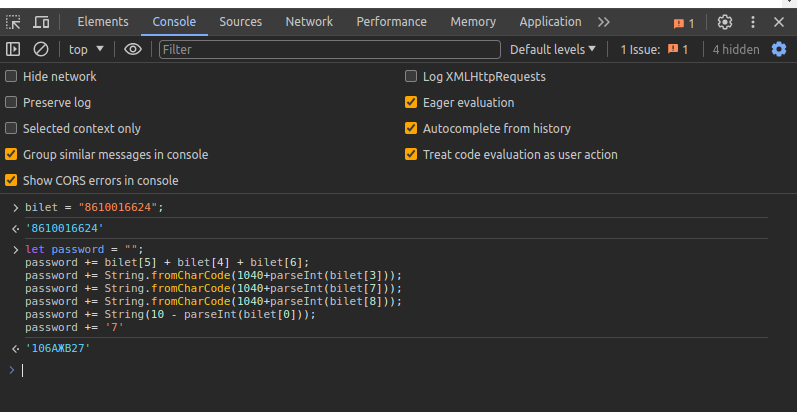Viewport: 797px width, 412px height.
Task: Toggle console settings blue gear
Action: point(779,49)
